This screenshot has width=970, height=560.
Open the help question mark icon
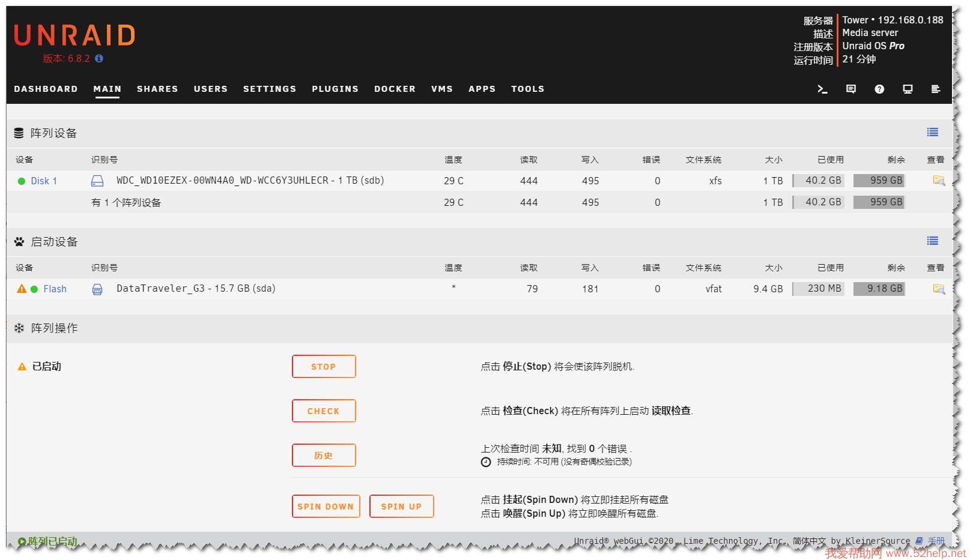tap(879, 89)
